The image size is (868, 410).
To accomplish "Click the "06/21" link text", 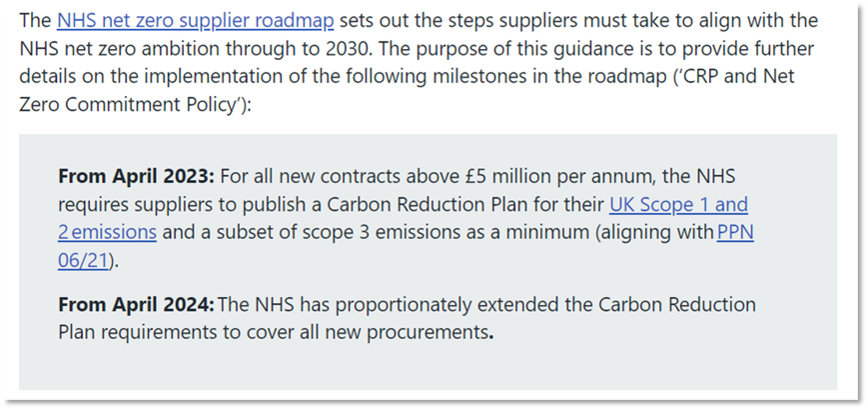I will 84,259.
